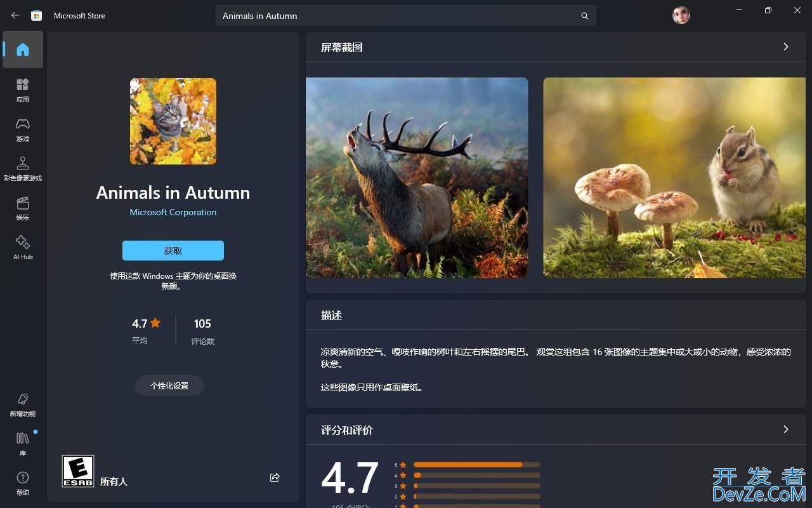Click the 2-star rating bar

[477, 497]
